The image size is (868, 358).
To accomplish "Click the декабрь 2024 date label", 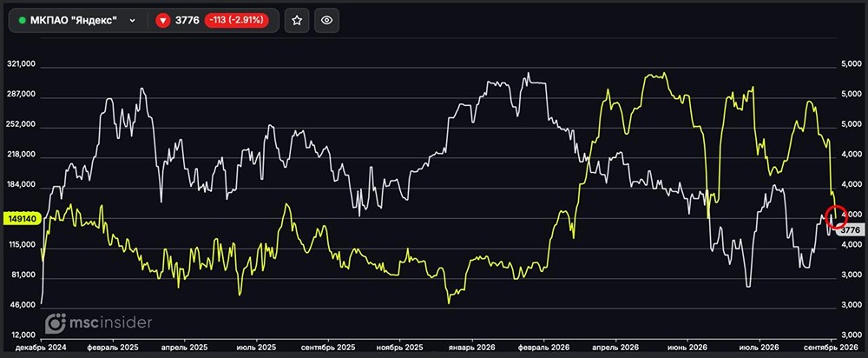I will (41, 348).
